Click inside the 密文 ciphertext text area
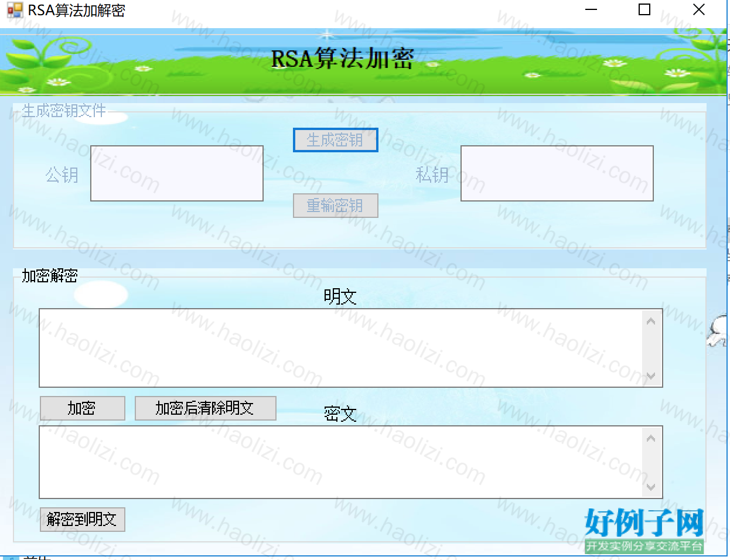Viewport: 730px width, 560px height. pyautogui.click(x=341, y=462)
